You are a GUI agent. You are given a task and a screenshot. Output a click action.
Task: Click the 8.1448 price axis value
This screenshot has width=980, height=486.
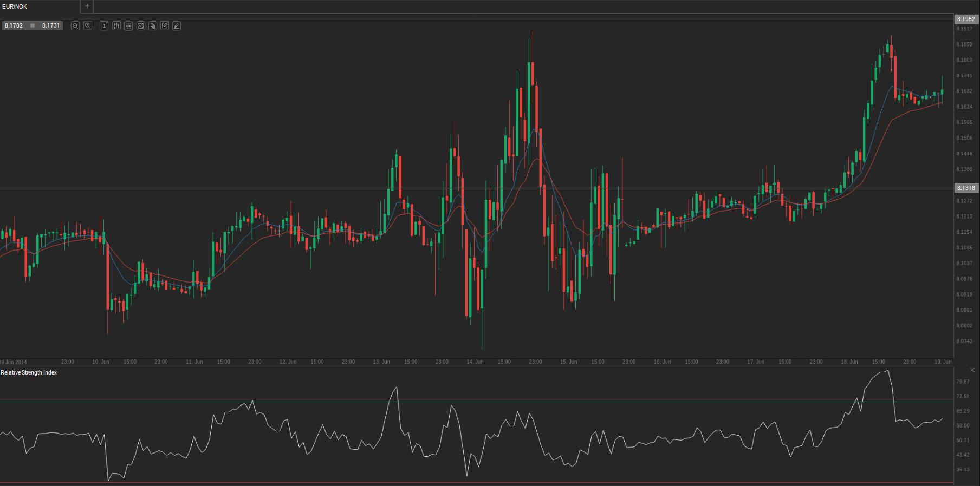click(x=964, y=154)
